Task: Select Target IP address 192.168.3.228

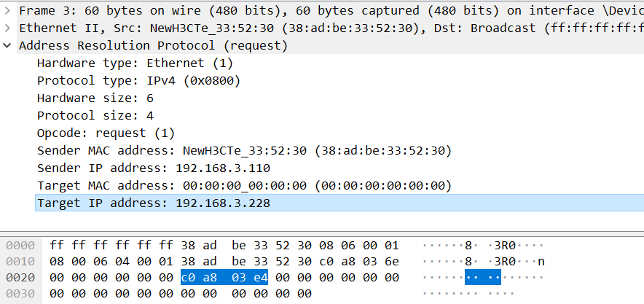Action: point(339,203)
